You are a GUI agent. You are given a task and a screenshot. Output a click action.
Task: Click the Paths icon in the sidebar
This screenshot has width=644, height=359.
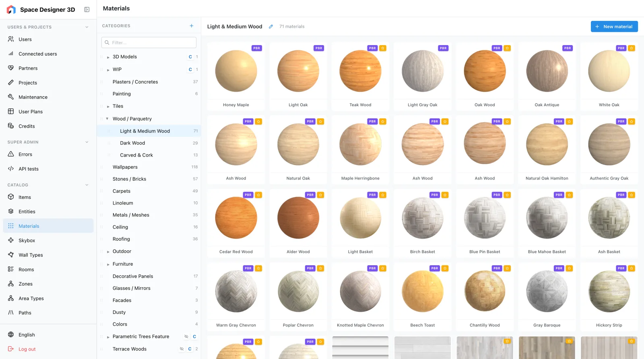pos(11,313)
